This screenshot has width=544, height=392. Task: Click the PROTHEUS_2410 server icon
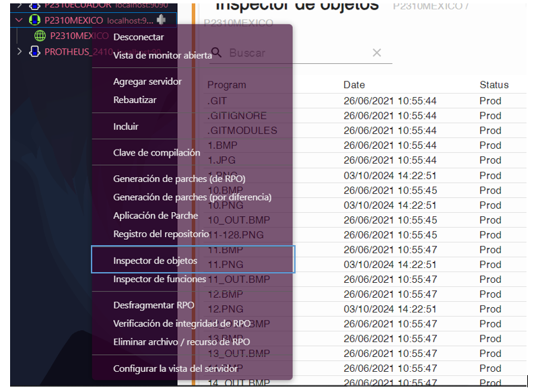point(36,51)
